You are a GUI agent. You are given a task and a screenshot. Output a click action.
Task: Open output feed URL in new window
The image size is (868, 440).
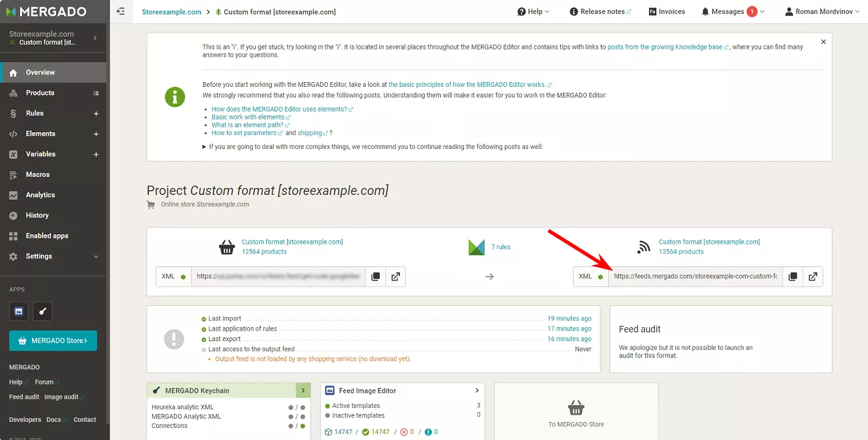click(813, 276)
